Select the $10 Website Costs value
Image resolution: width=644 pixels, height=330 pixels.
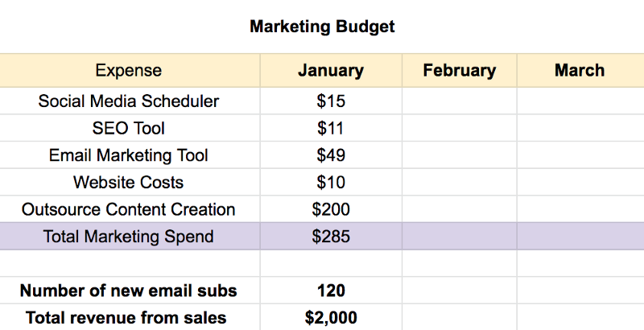click(x=331, y=182)
